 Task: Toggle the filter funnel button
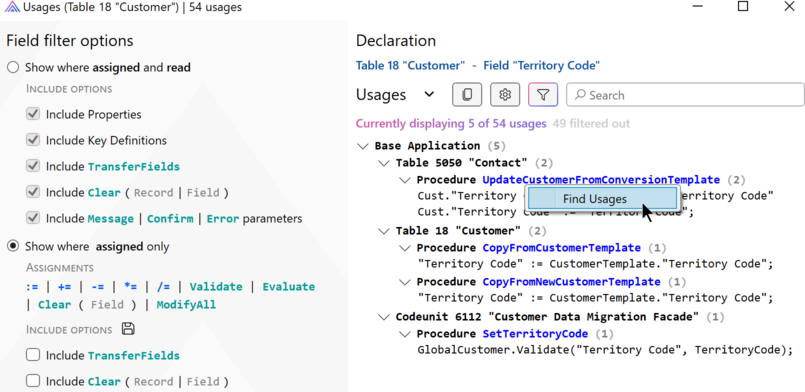coord(543,95)
